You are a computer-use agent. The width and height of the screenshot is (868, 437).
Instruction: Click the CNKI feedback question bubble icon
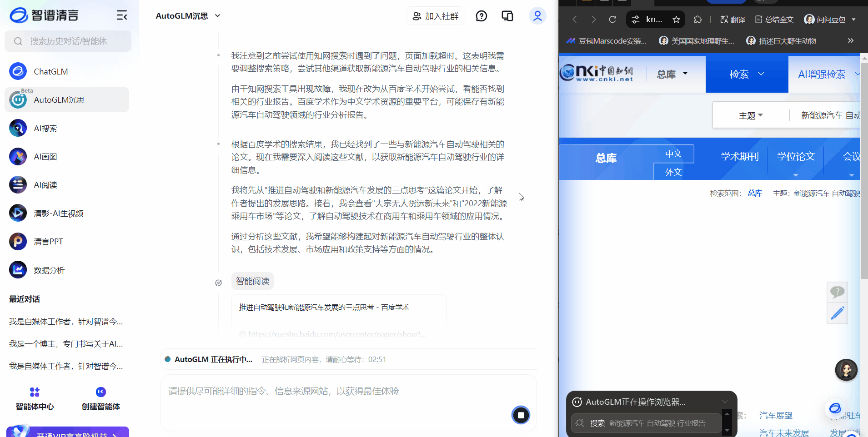[837, 292]
